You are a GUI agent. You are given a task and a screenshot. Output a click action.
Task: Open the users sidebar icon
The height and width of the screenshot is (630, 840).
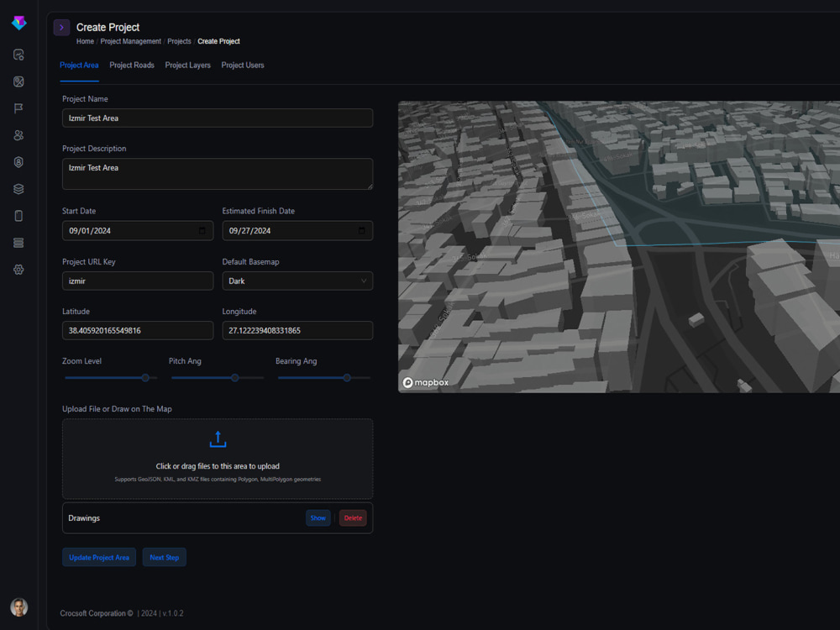tap(18, 135)
